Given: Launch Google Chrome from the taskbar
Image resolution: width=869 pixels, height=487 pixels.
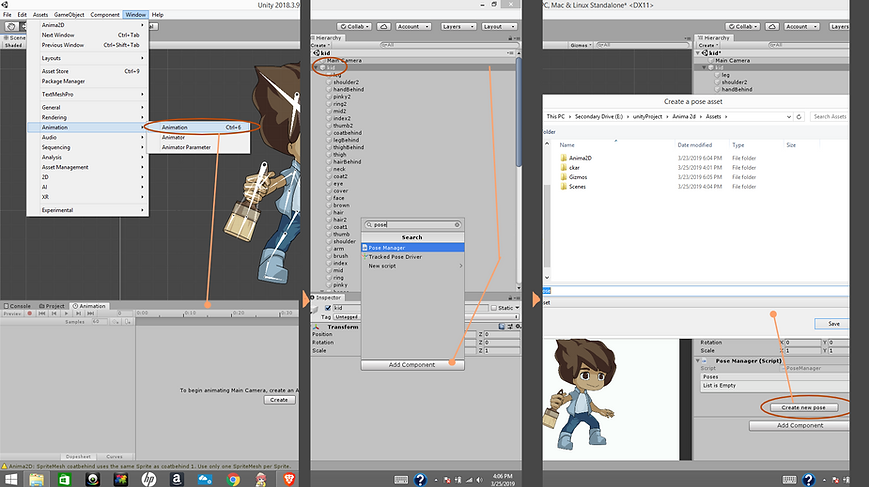Looking at the screenshot, I should click(x=233, y=479).
